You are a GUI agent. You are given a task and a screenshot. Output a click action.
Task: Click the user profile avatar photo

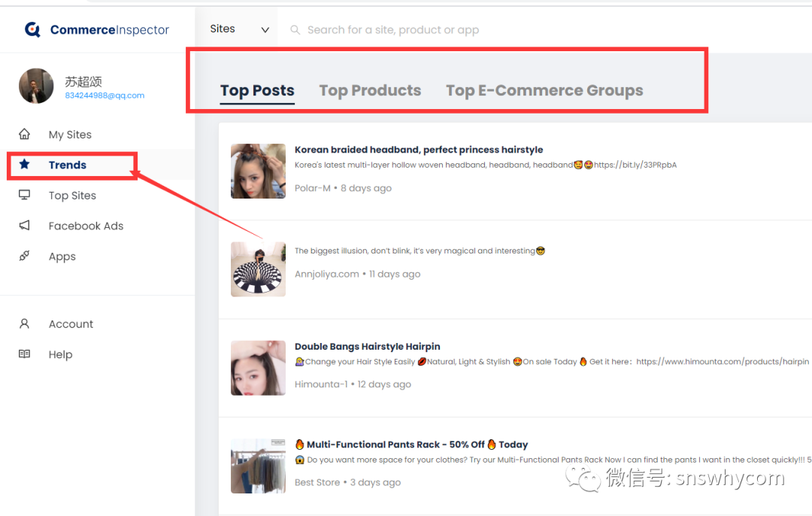(36, 86)
